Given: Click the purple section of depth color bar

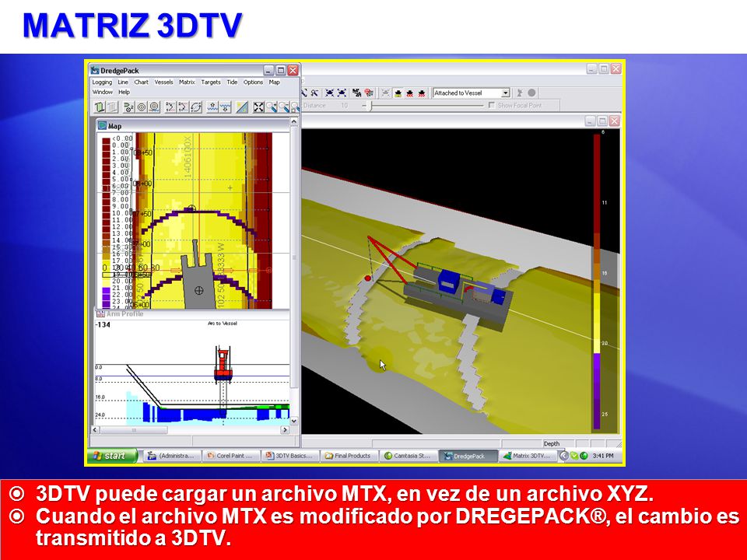Looking at the screenshot, I should click(x=597, y=390).
